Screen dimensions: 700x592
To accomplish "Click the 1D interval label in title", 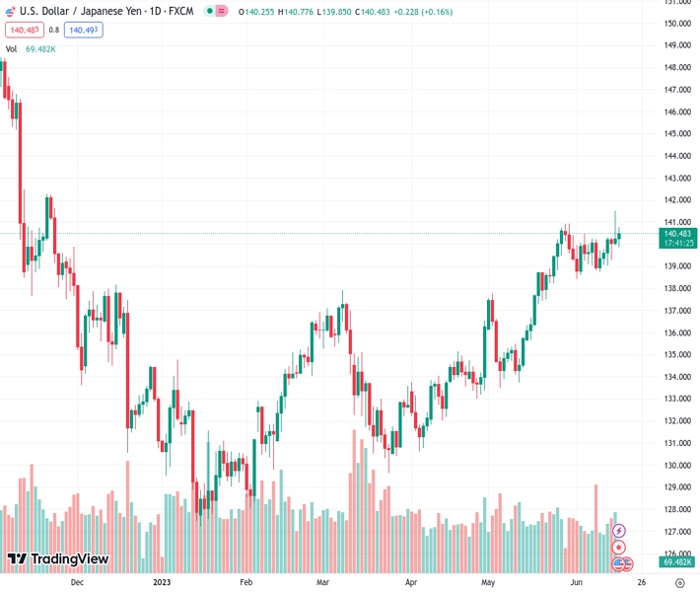I will pyautogui.click(x=156, y=11).
